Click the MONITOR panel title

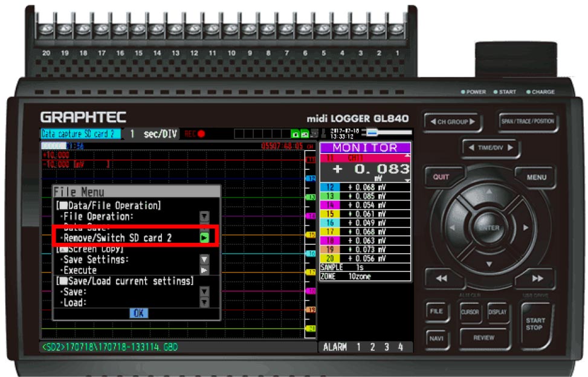point(365,147)
